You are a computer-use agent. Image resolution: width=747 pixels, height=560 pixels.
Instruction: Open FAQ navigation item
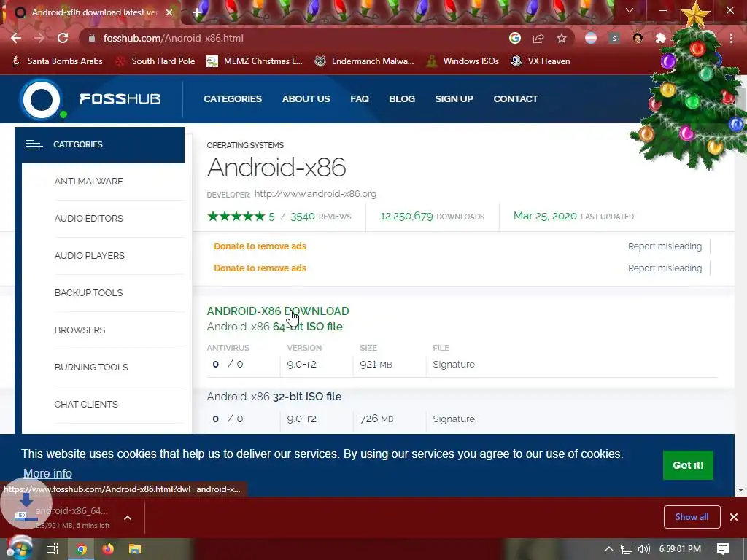[360, 98]
